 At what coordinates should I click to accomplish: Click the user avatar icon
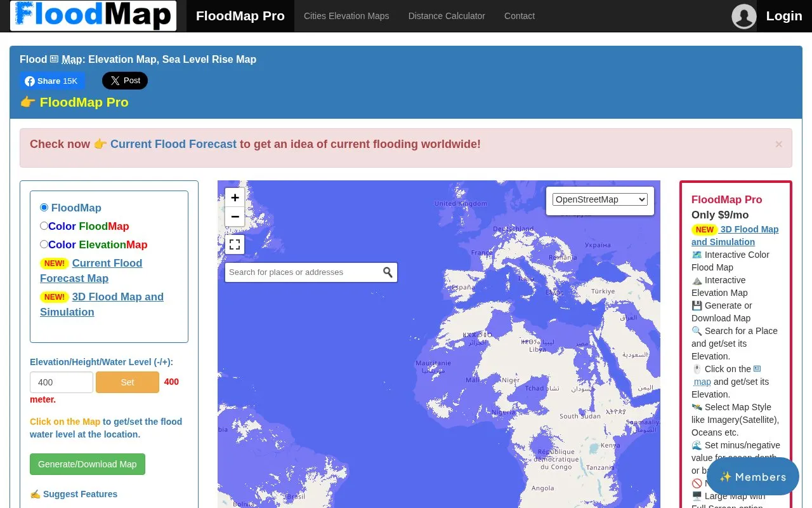point(744,17)
